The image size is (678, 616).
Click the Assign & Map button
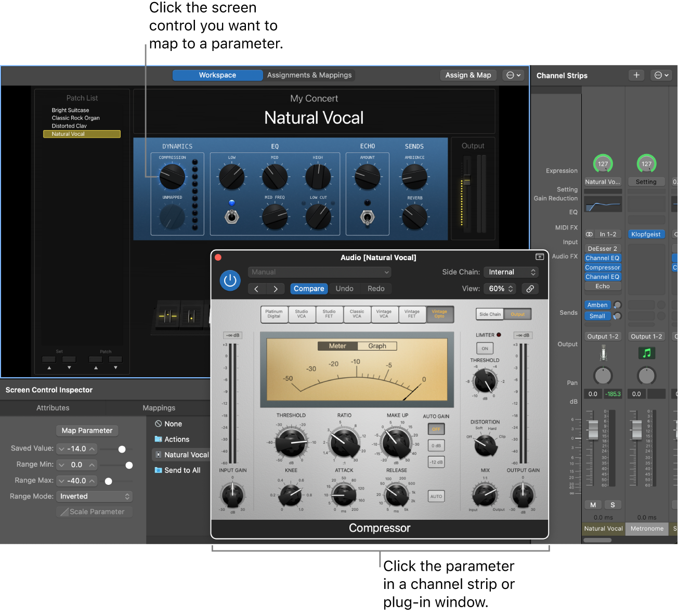(467, 74)
